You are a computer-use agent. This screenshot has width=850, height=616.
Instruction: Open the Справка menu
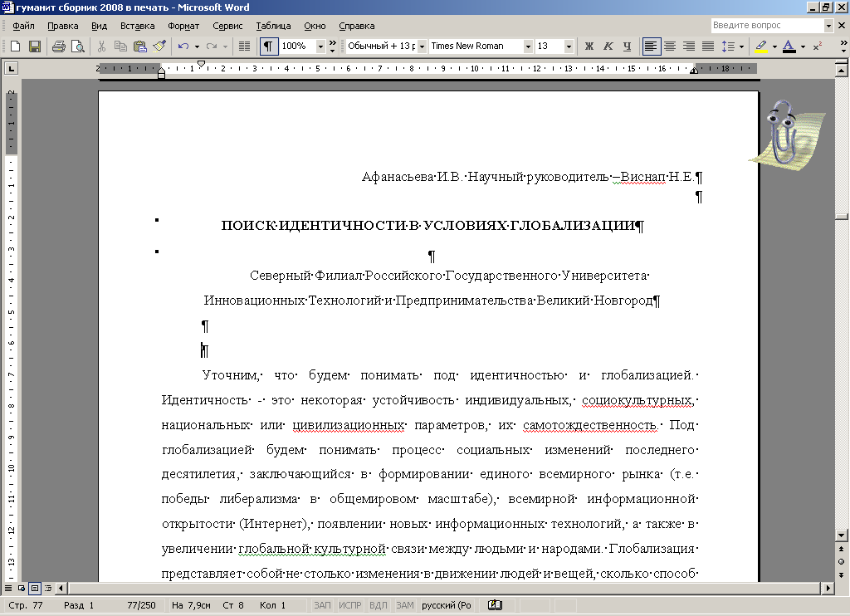(x=356, y=26)
